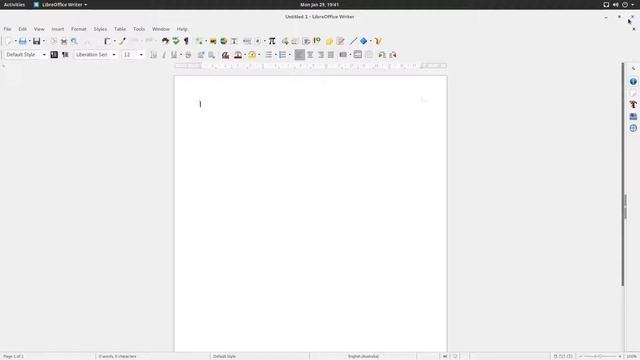Open the sidebar Properties panel icon

tap(633, 82)
